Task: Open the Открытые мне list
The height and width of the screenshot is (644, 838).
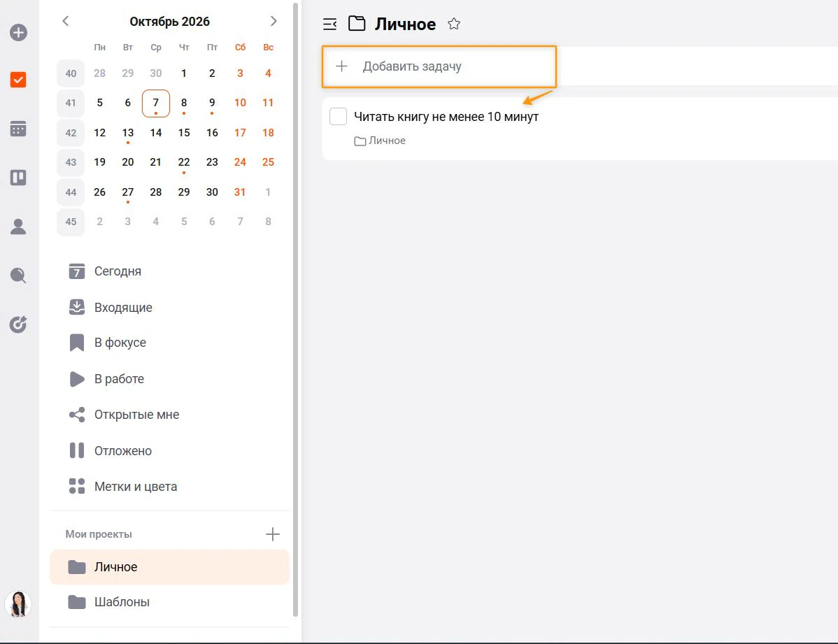Action: (169, 415)
